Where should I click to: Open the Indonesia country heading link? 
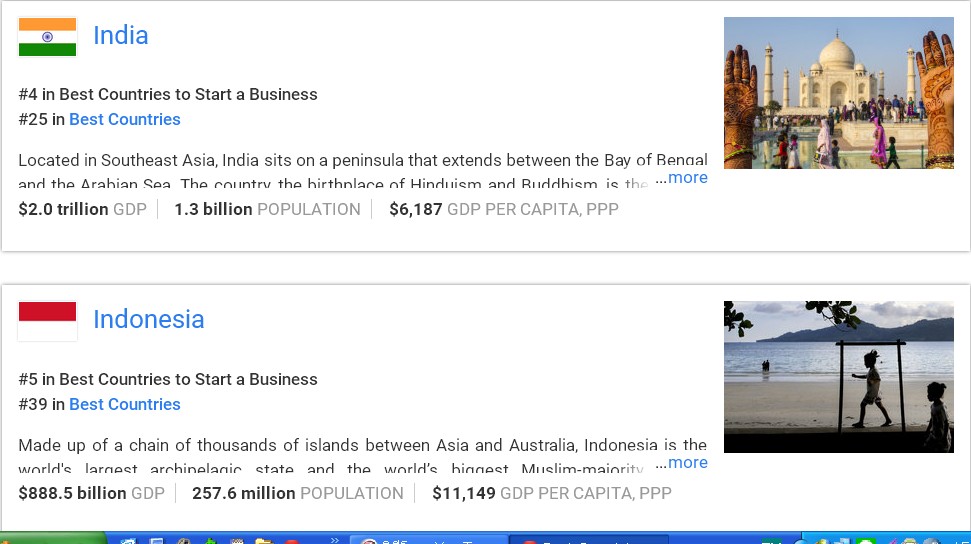coord(148,320)
